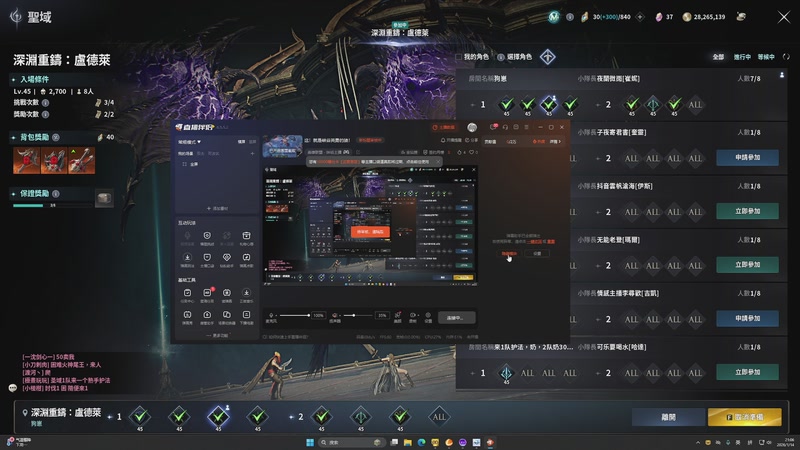Switch the room filter to 全部
Image resolution: width=800 pixels, height=450 pixels.
point(718,57)
